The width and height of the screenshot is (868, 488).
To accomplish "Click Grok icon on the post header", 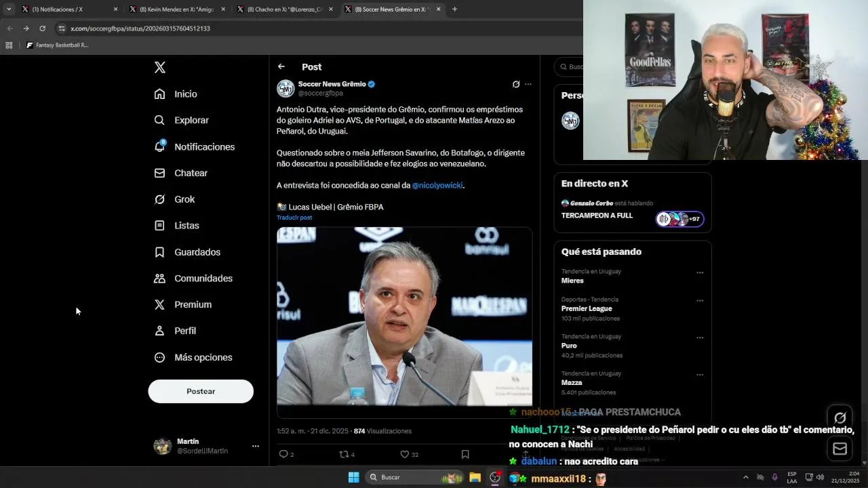I will pos(516,84).
